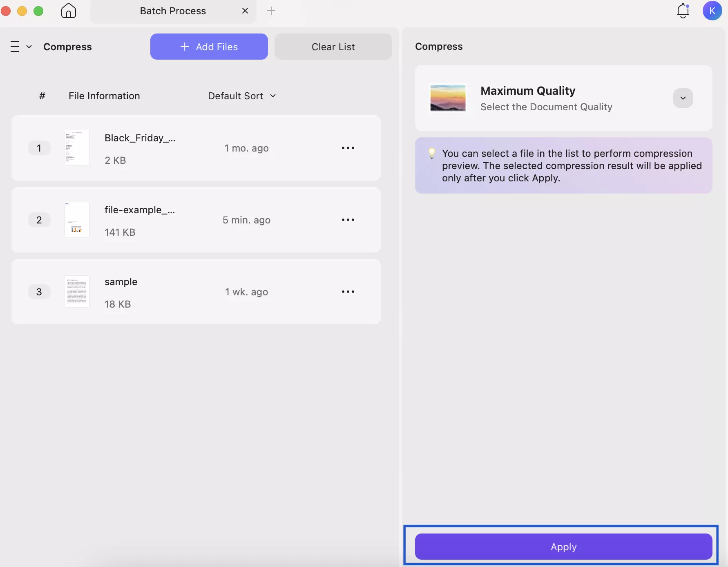Open the notifications bell

click(x=683, y=11)
